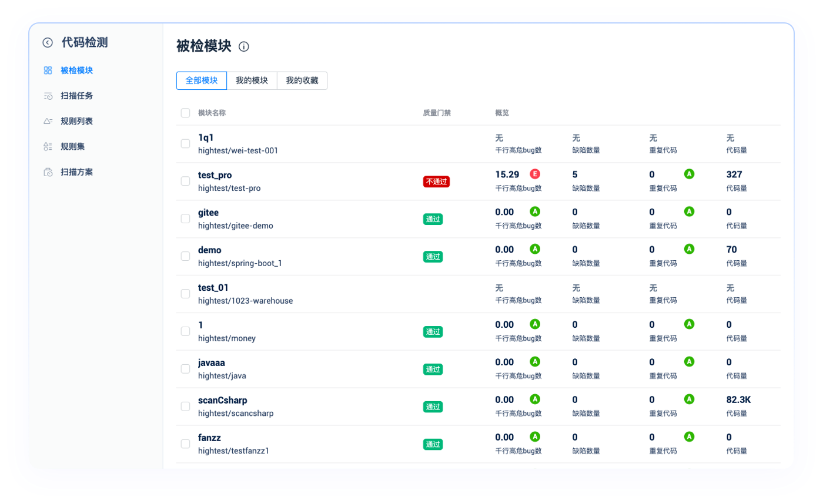Viewport: 823px width, 504px height.
Task: Tick the demo module checkbox
Action: click(x=185, y=256)
